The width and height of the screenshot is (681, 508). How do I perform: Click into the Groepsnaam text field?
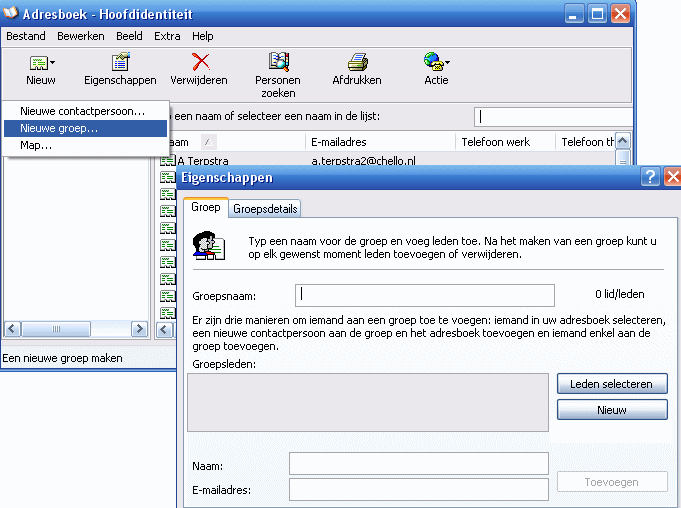pyautogui.click(x=424, y=295)
